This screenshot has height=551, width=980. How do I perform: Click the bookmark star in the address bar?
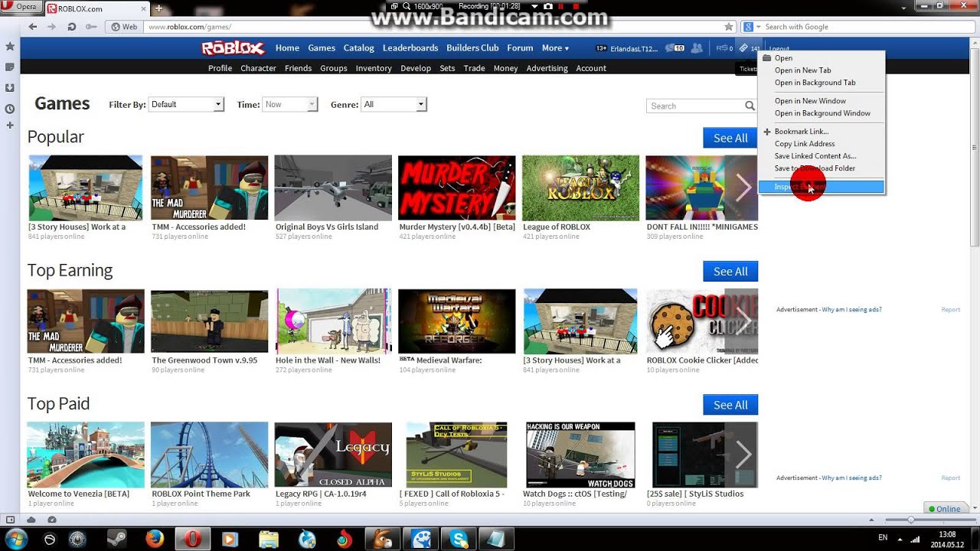coord(729,27)
